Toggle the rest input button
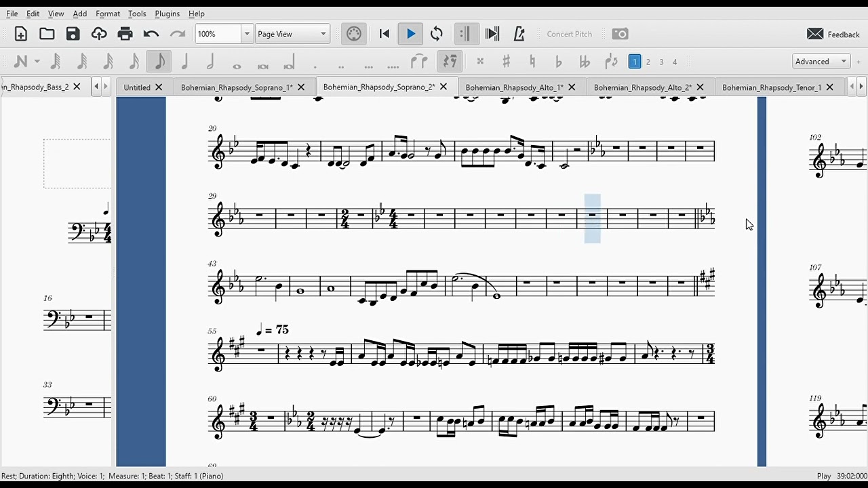Screen dimensions: 868x488 pyautogui.click(x=450, y=62)
